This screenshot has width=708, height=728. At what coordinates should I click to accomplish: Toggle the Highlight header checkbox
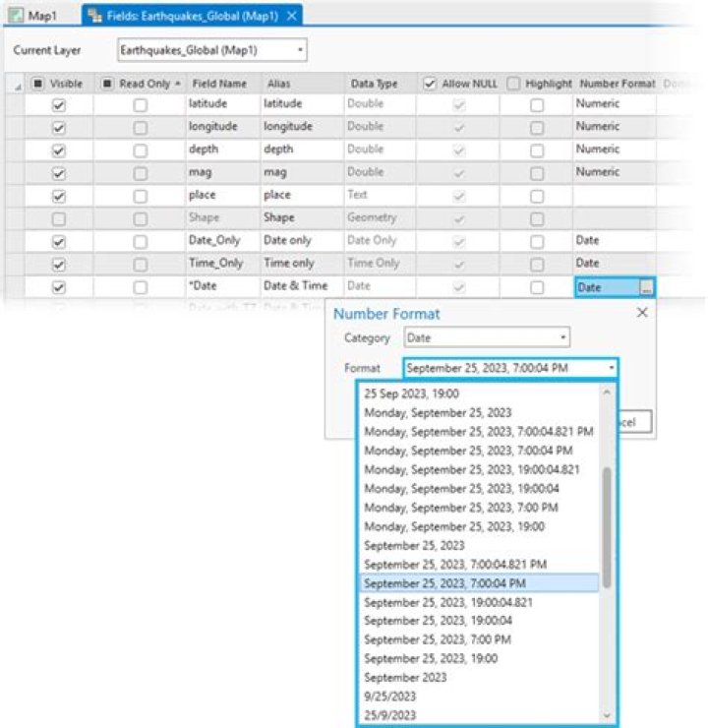pos(513,84)
